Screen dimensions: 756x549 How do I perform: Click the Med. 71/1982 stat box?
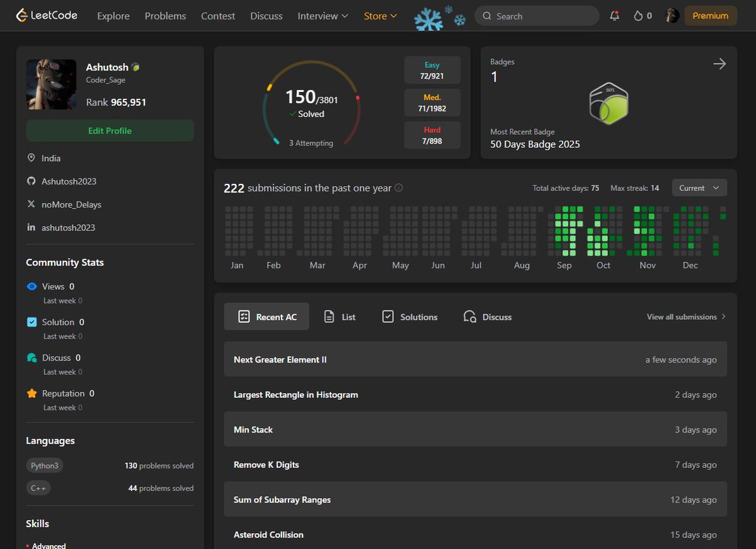pyautogui.click(x=432, y=103)
